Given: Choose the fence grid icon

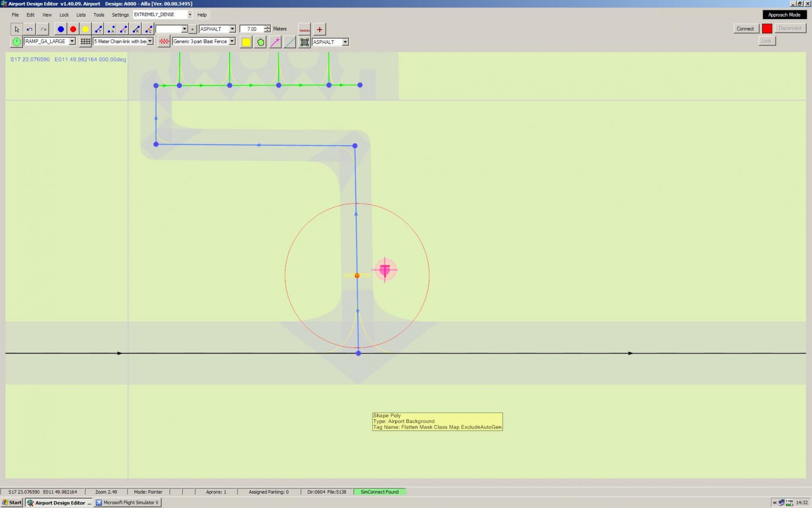Looking at the screenshot, I should tap(85, 42).
